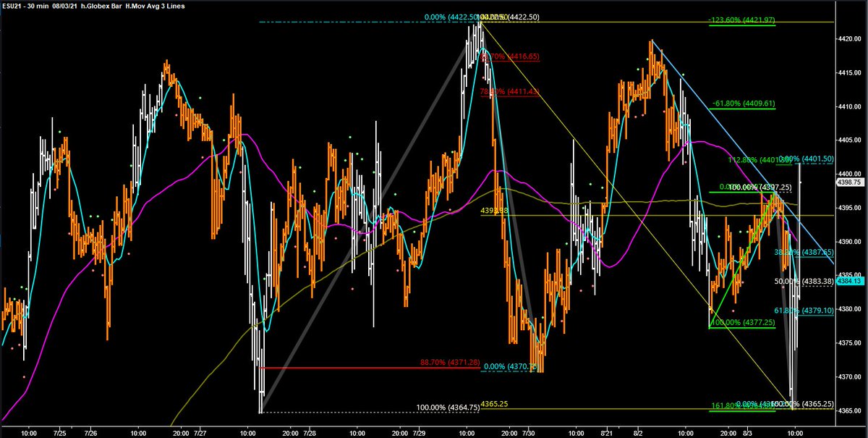Click the 4390.00 price axis label
Viewport: 868px width, 438px height.
(x=851, y=242)
